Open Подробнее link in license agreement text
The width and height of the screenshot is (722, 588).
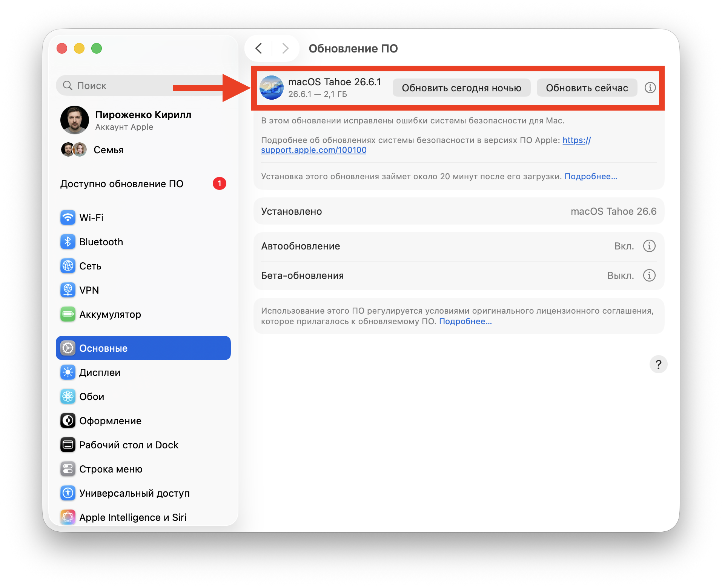tap(465, 322)
